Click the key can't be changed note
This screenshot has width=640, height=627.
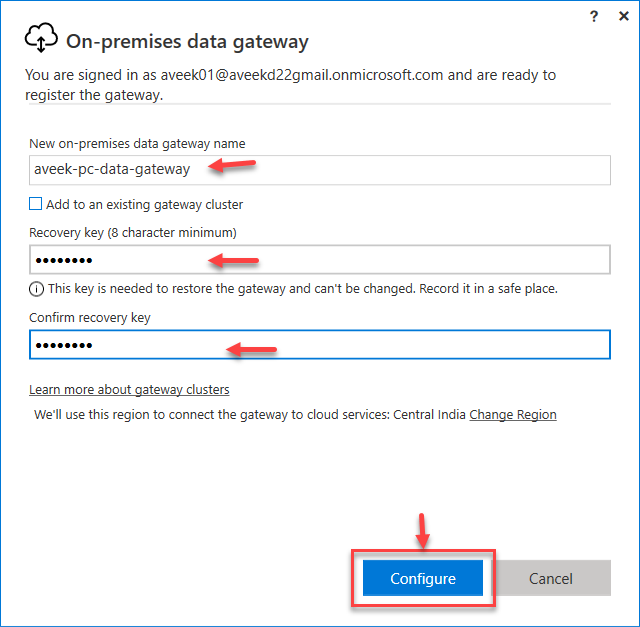point(302,289)
